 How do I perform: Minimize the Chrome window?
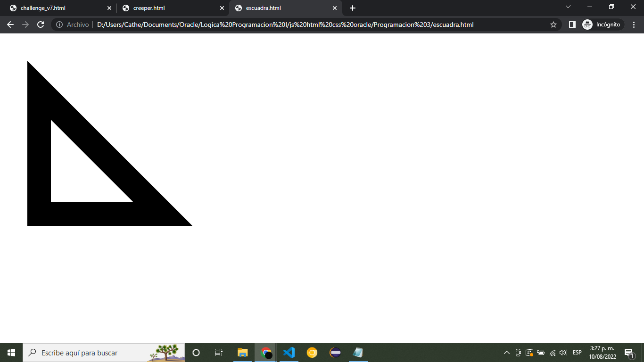590,7
